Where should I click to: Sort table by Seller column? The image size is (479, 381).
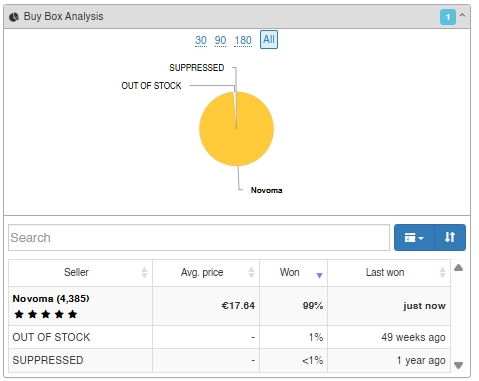pos(80,273)
